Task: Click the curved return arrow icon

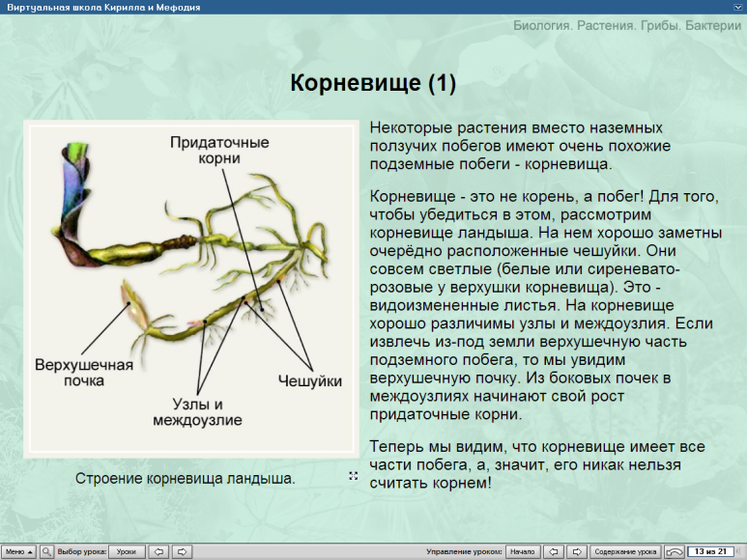Action: click(675, 551)
